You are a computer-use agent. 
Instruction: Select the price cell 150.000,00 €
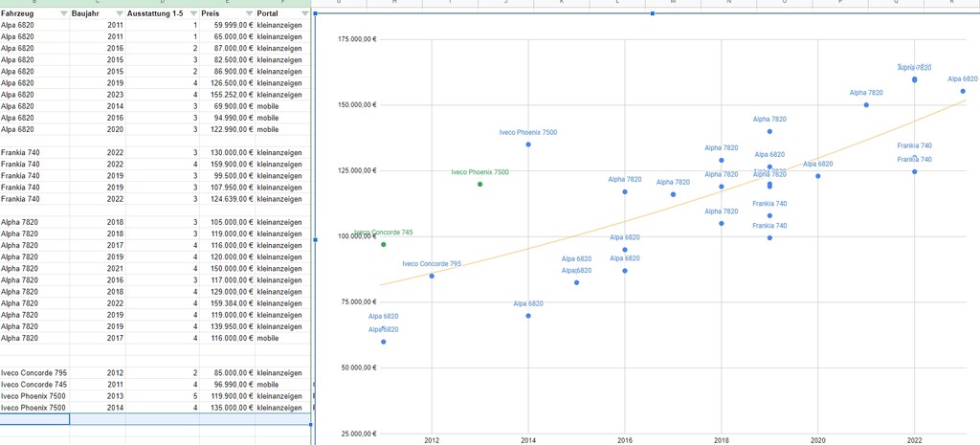pos(228,268)
